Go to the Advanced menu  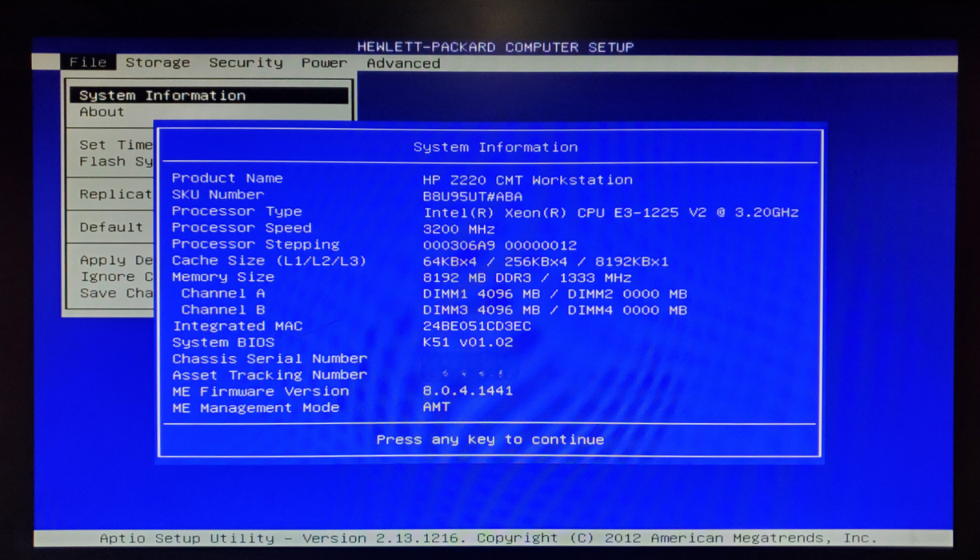403,63
